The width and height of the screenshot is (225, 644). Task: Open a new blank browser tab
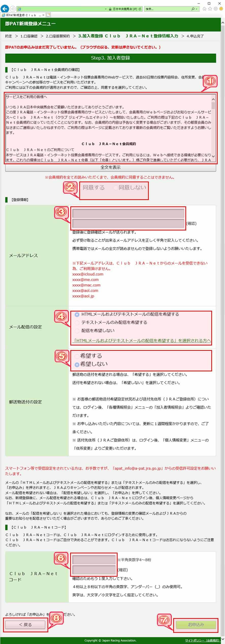[48, 15]
